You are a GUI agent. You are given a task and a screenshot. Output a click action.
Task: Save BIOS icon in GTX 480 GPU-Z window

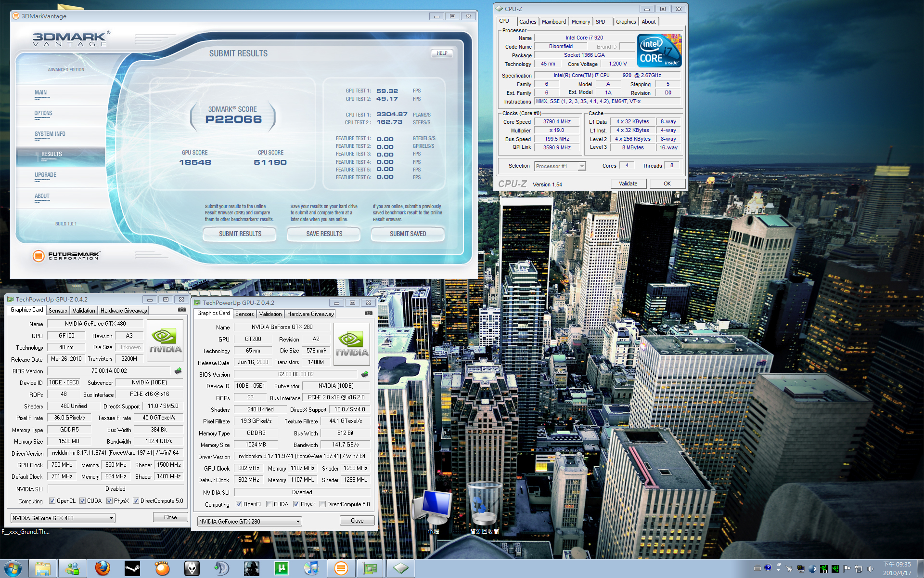pyautogui.click(x=178, y=371)
